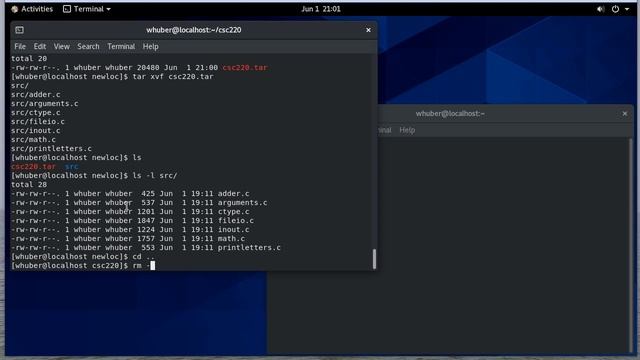Click the power icon in top bar

coord(615,9)
